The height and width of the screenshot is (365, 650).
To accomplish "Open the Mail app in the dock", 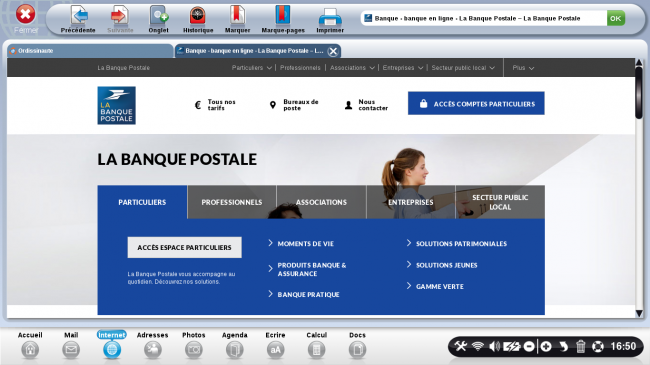I will pyautogui.click(x=71, y=345).
